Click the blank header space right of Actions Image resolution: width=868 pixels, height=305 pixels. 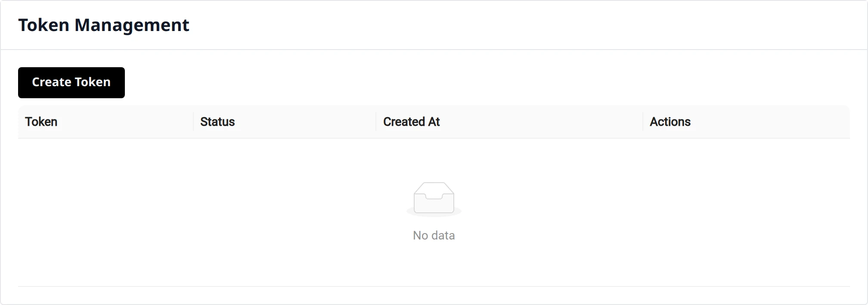[x=771, y=122]
